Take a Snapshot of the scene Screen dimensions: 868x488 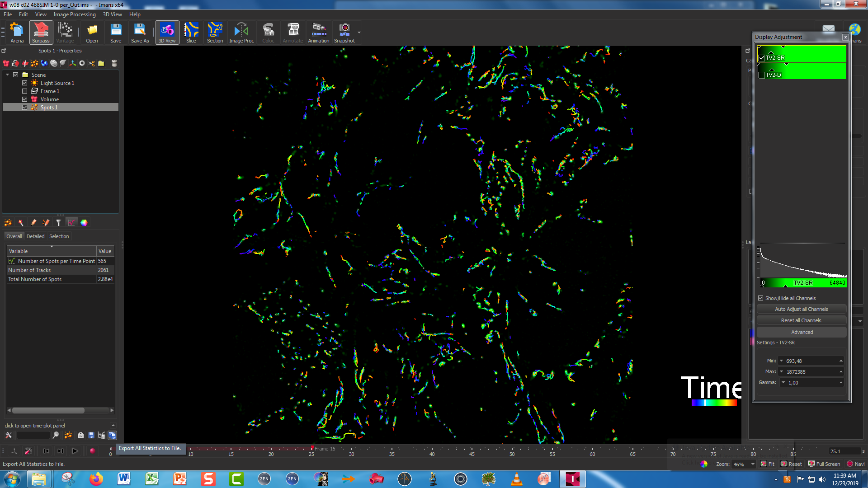344,33
